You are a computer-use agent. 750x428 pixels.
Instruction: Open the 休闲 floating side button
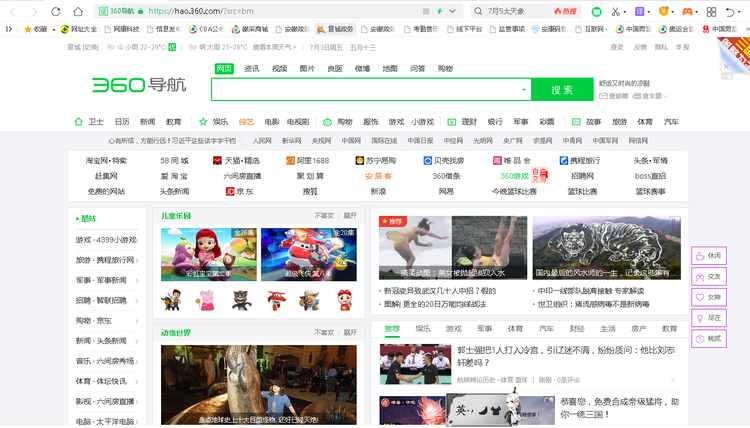[709, 256]
